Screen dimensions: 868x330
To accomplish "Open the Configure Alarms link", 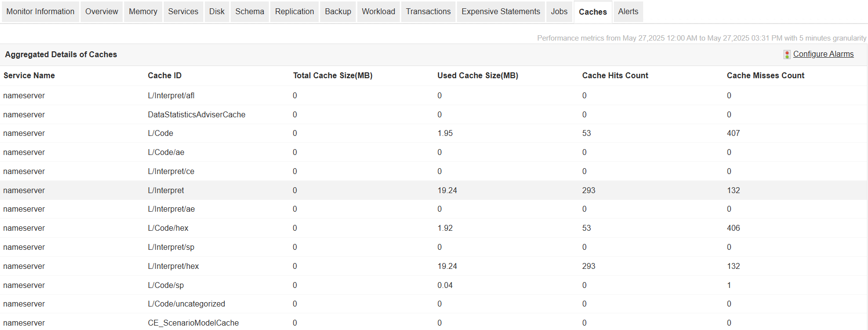I will (x=823, y=54).
